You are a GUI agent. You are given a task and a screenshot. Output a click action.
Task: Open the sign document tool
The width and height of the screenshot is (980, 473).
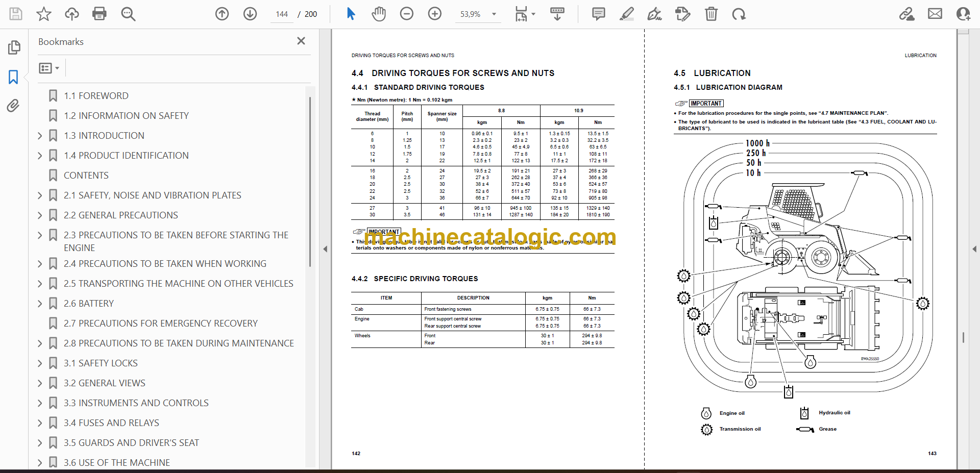tap(655, 14)
